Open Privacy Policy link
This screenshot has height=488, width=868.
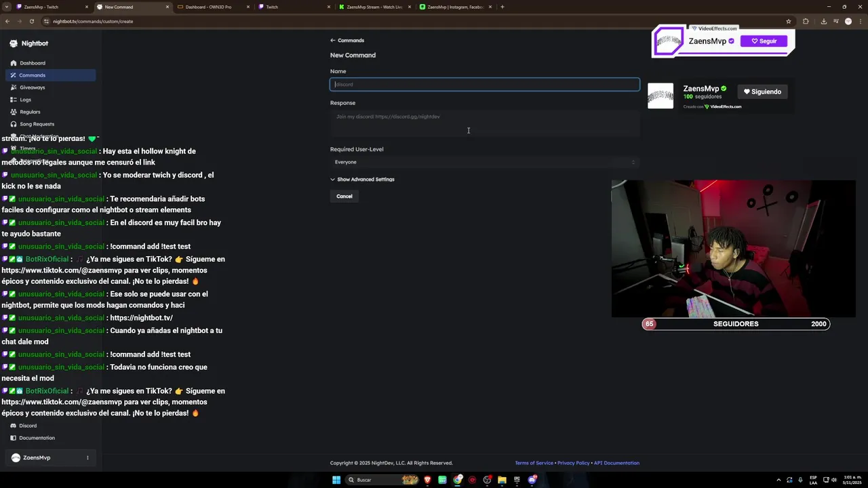574,463
